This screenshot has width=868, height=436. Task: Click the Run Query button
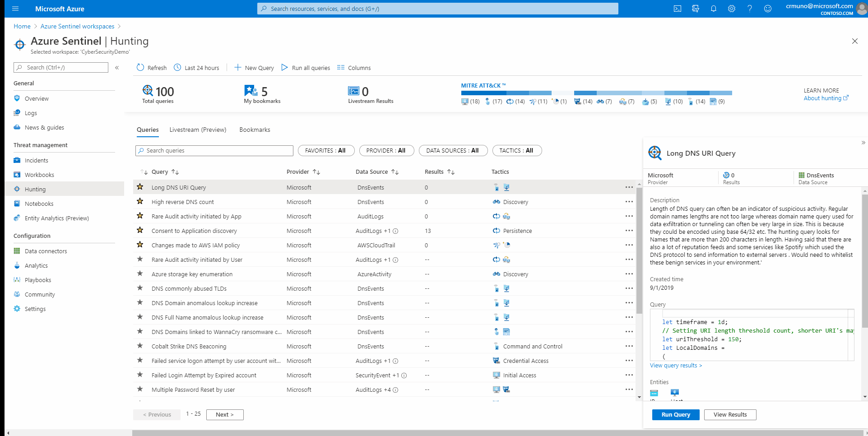[676, 415]
